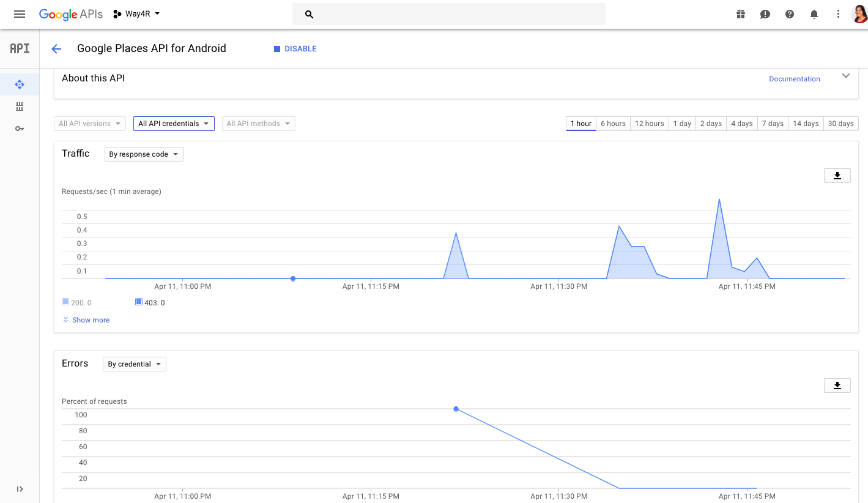Select the 1 day time range
The width and height of the screenshot is (868, 503).
[x=682, y=124]
